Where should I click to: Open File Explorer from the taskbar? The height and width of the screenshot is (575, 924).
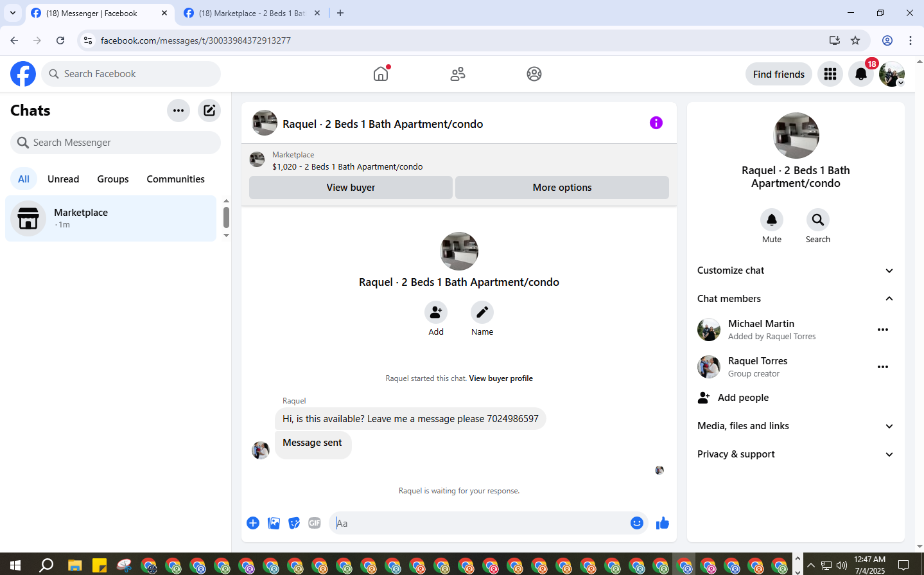[x=75, y=565]
